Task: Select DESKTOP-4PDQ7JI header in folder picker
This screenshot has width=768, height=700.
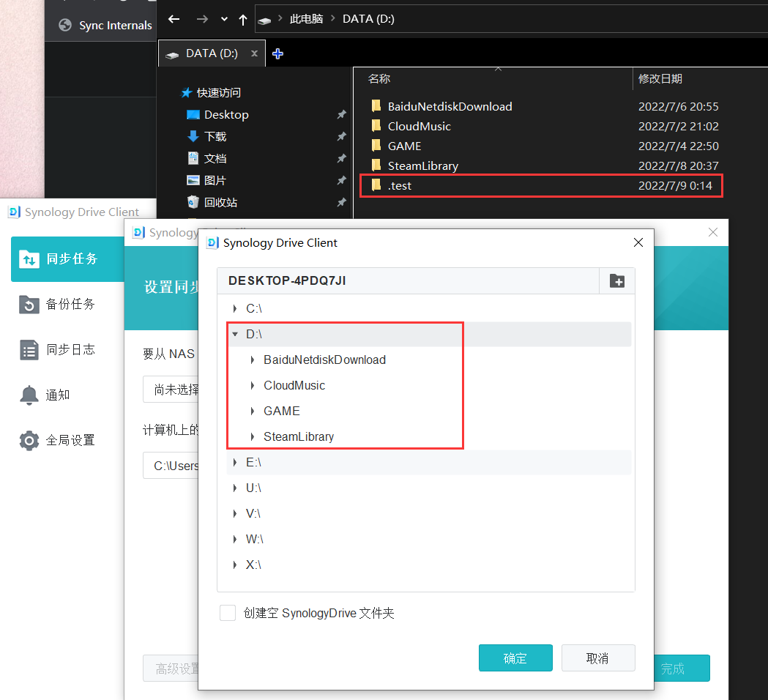Action: coord(287,280)
